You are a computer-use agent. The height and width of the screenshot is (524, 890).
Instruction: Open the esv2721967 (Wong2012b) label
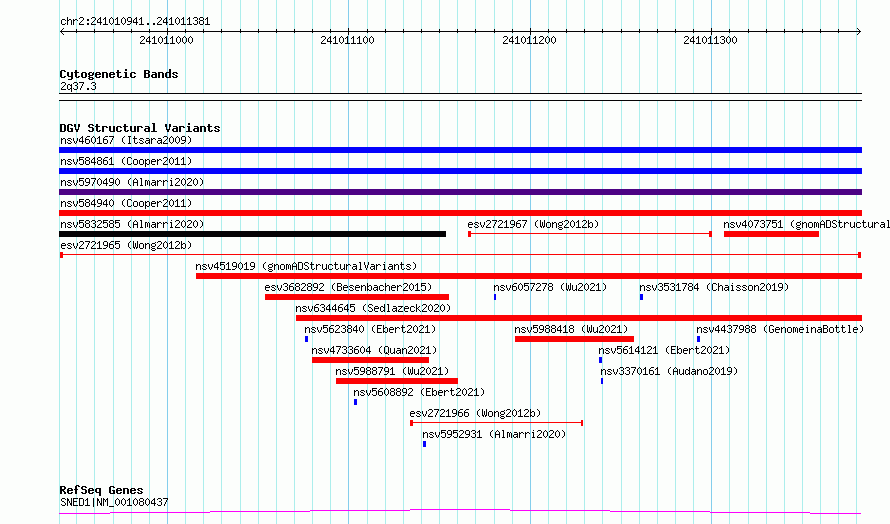pyautogui.click(x=533, y=224)
